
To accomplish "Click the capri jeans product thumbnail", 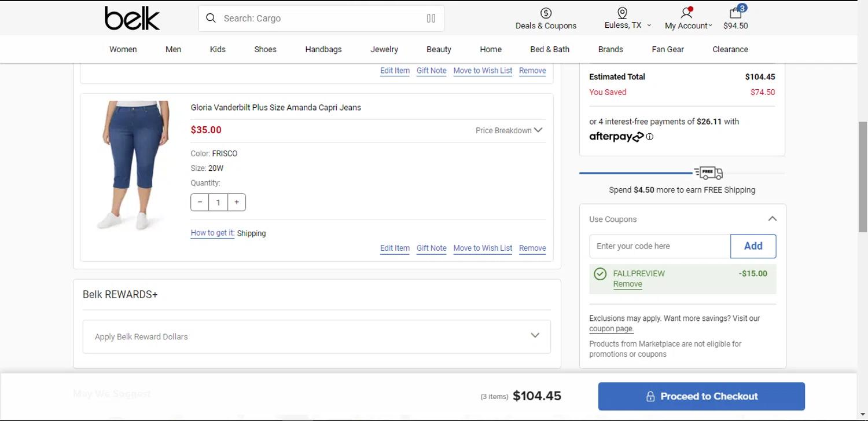I will click(x=134, y=165).
